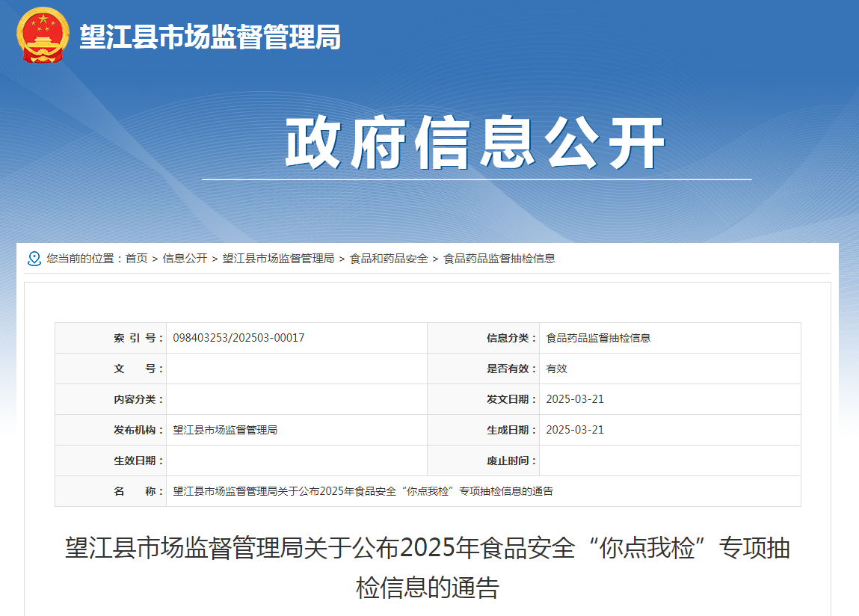Select index number 098403253/202503-00017

point(238,338)
